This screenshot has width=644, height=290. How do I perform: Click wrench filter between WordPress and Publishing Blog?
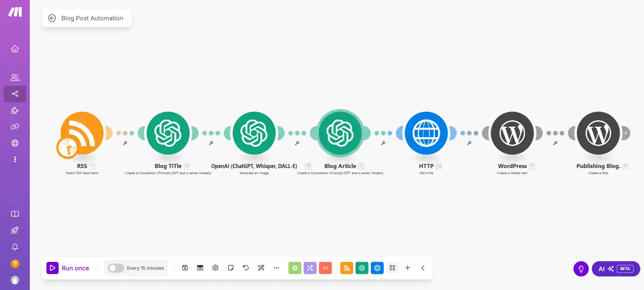pyautogui.click(x=556, y=143)
